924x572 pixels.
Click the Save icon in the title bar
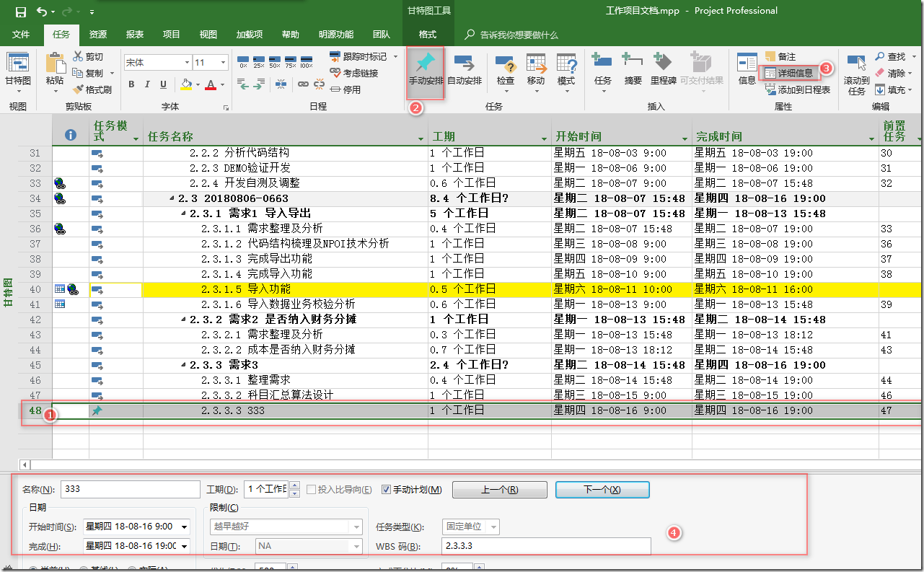[21, 12]
